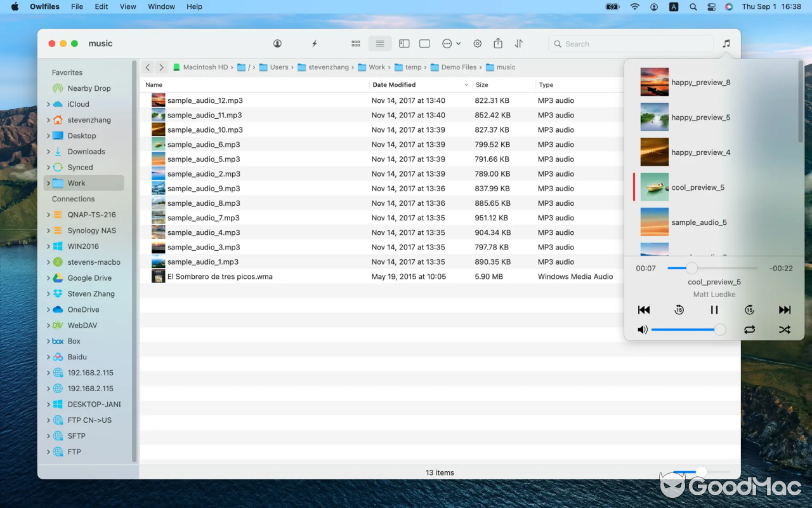Toggle repeat mode in the player
The width and height of the screenshot is (812, 508).
(x=749, y=330)
